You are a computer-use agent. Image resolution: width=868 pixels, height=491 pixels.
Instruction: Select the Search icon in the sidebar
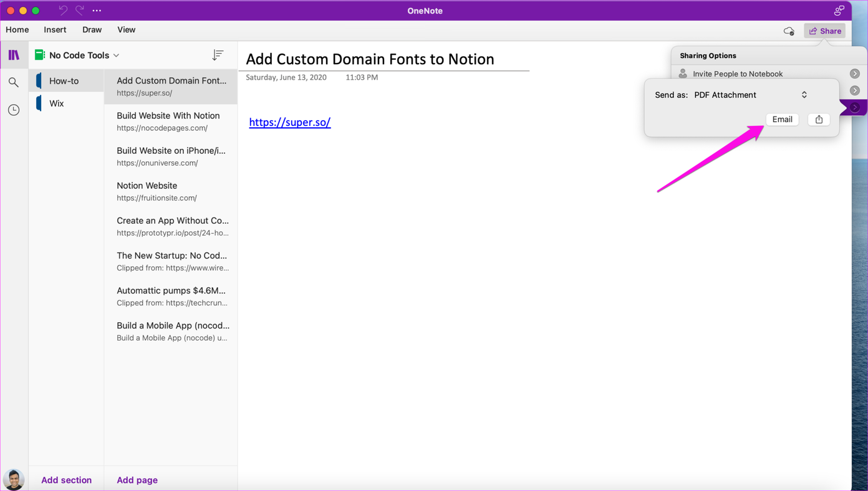tap(14, 82)
